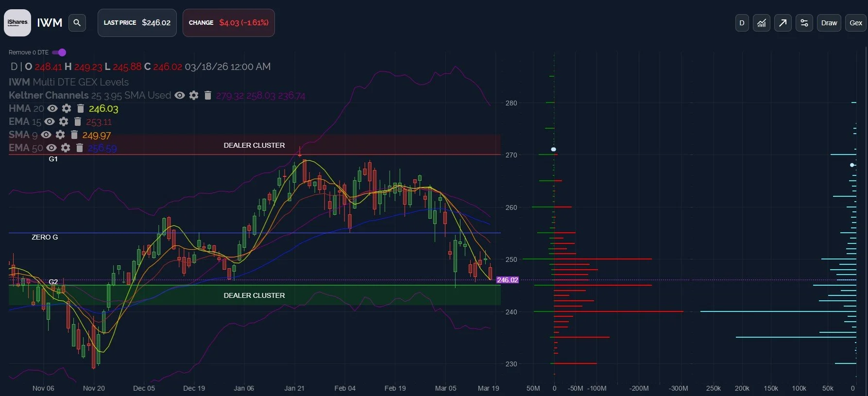Screen dimensions: 868x396
Task: Click the Gex button
Action: (x=856, y=23)
